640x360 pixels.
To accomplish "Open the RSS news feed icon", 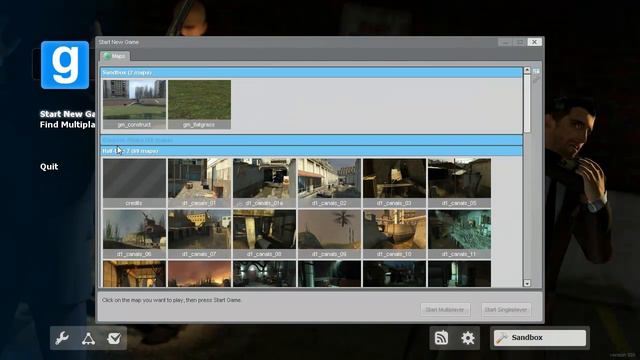I will [441, 338].
